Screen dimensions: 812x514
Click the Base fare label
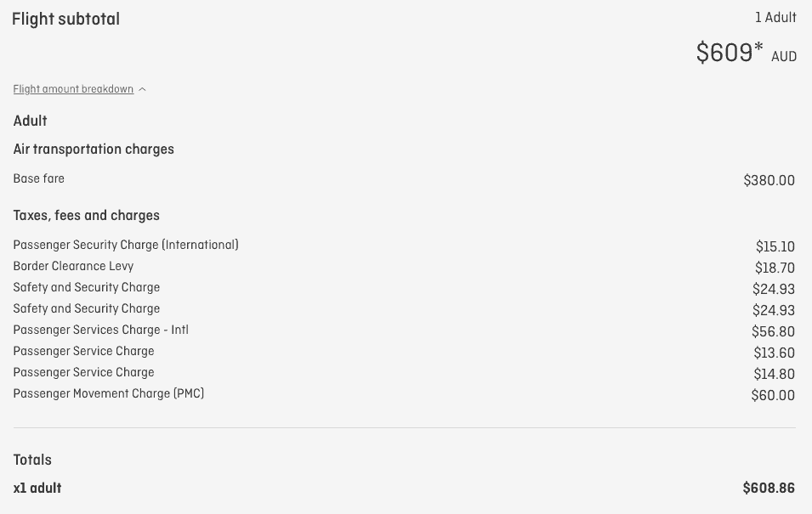coord(39,178)
